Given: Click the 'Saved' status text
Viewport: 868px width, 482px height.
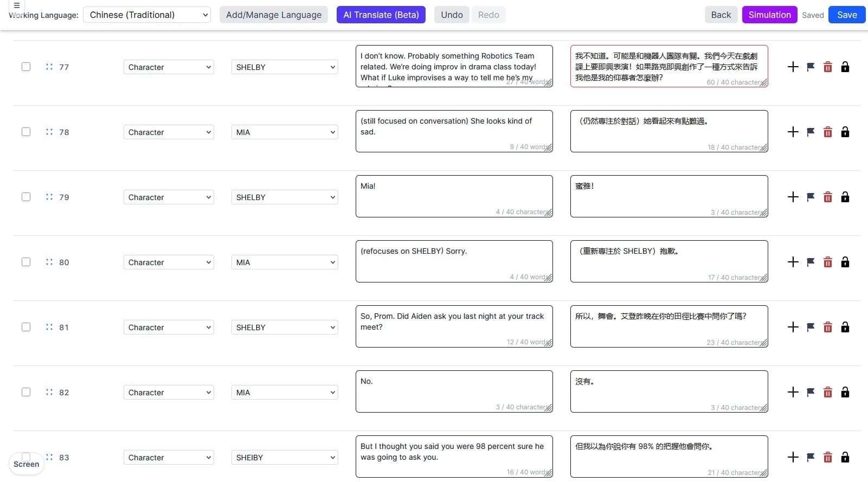Looking at the screenshot, I should (x=813, y=15).
